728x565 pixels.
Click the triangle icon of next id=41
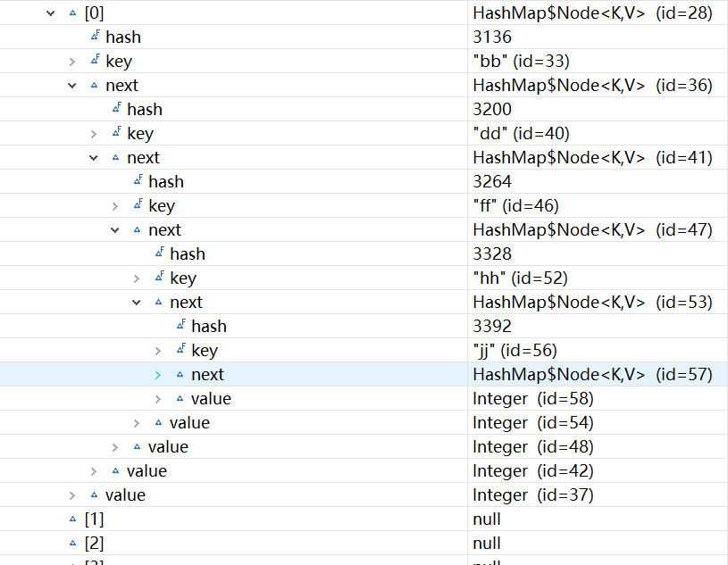[x=116, y=158]
